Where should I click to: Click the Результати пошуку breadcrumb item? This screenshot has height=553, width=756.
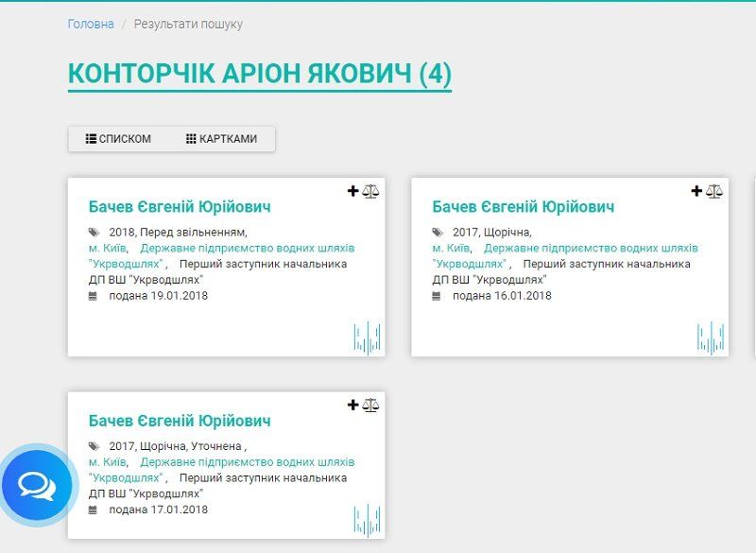click(x=190, y=24)
